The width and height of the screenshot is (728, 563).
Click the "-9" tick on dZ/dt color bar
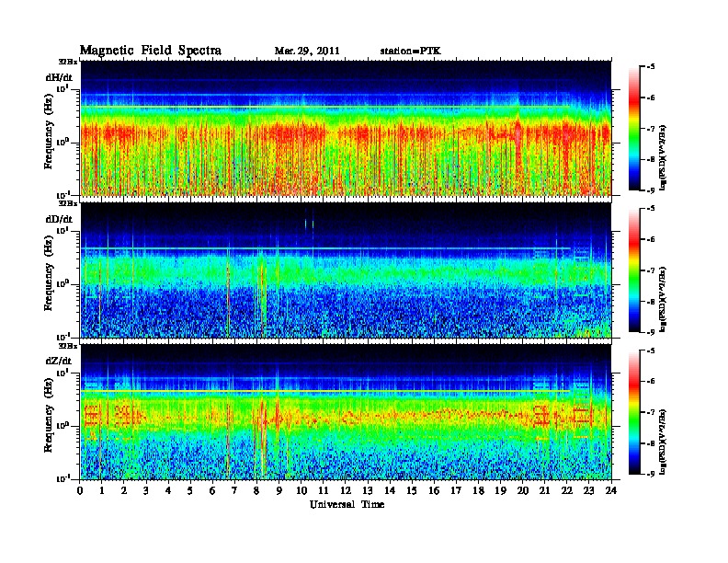point(652,474)
